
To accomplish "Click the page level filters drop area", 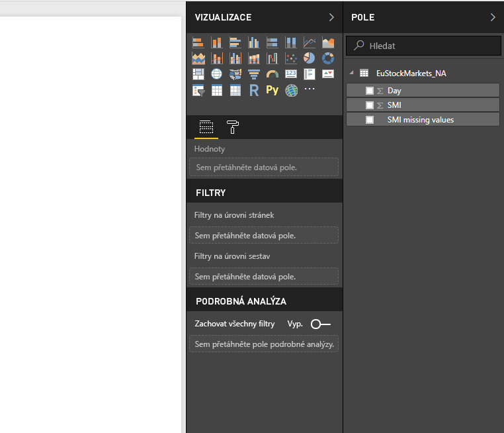I will 264,235.
